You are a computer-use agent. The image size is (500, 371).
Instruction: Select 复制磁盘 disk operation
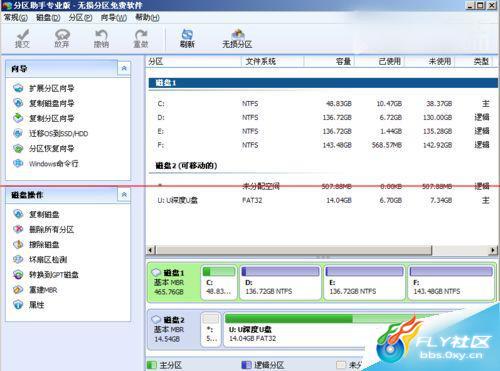pyautogui.click(x=36, y=214)
